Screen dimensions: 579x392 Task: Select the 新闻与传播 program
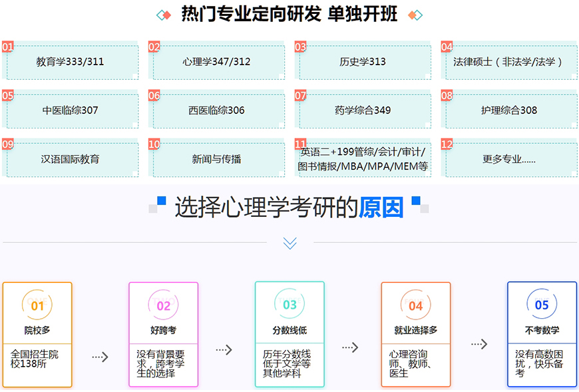(218, 158)
